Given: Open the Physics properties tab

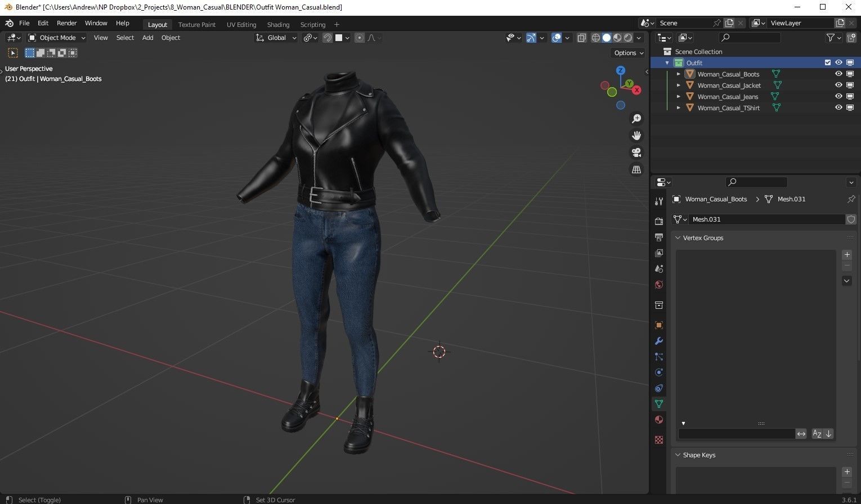Looking at the screenshot, I should [659, 372].
